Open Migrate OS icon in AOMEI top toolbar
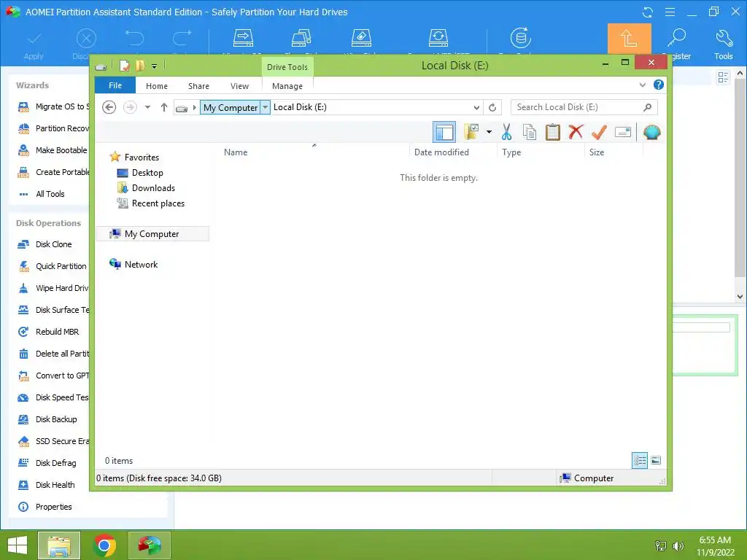 (x=243, y=38)
